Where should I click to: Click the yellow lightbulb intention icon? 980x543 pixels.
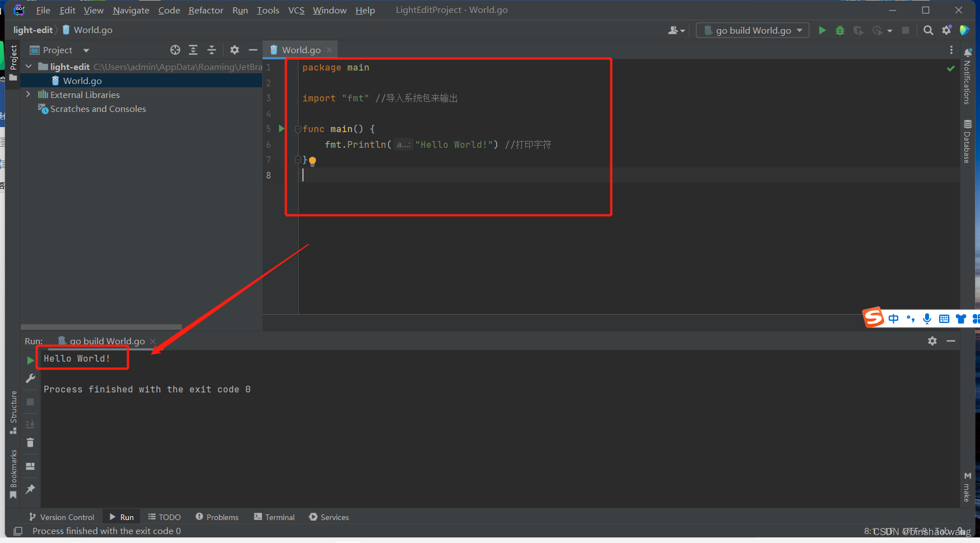coord(312,161)
